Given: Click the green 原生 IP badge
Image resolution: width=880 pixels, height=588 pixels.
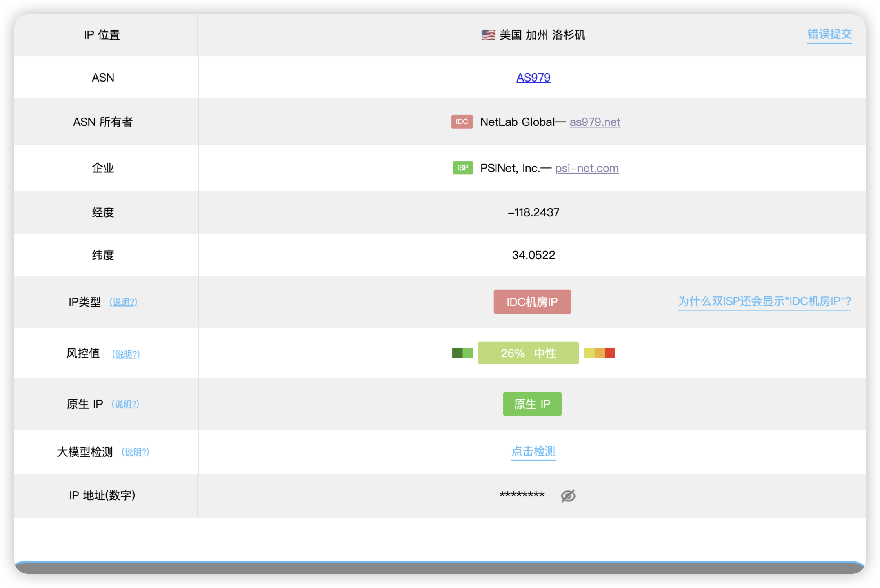Looking at the screenshot, I should [x=532, y=404].
